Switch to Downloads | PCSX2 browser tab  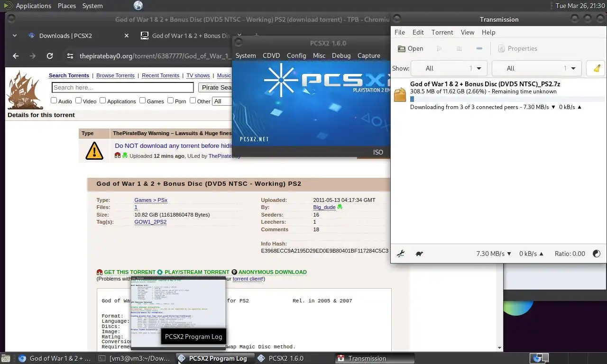tap(78, 36)
